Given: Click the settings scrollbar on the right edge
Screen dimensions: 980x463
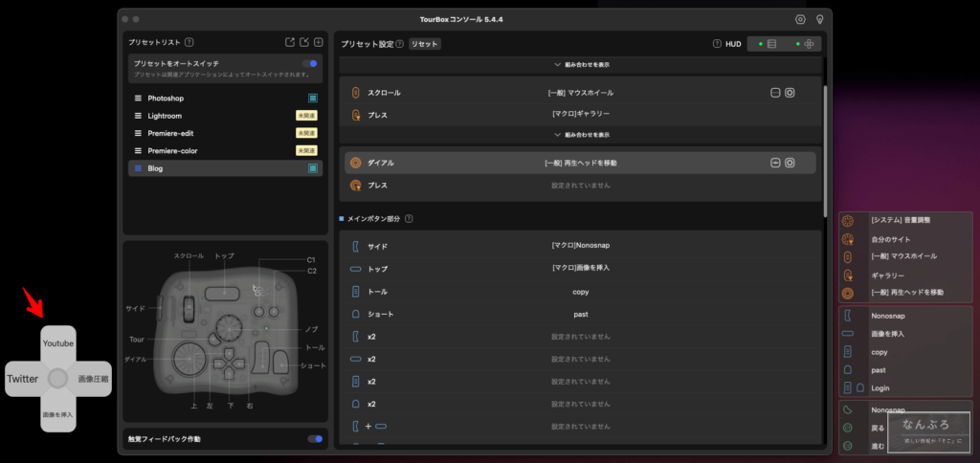Looking at the screenshot, I should click(825, 143).
